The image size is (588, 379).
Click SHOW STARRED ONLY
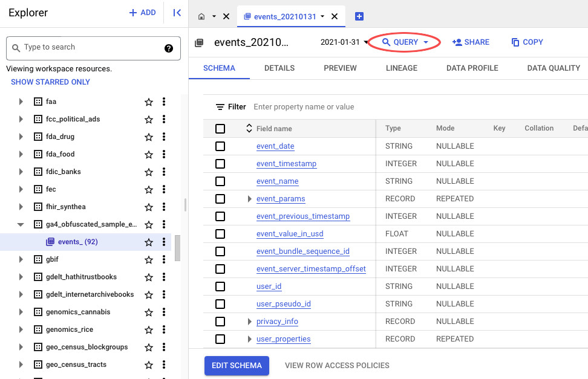tap(50, 82)
